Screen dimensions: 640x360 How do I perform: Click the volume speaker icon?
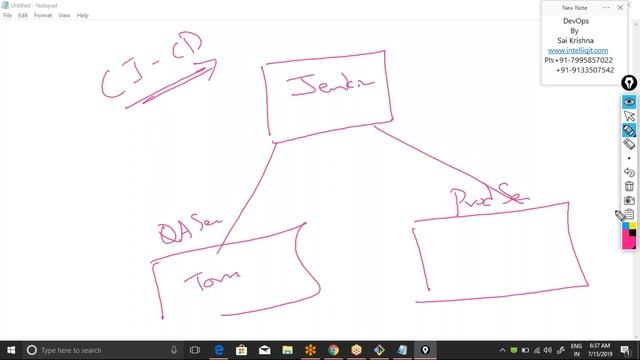pos(548,350)
